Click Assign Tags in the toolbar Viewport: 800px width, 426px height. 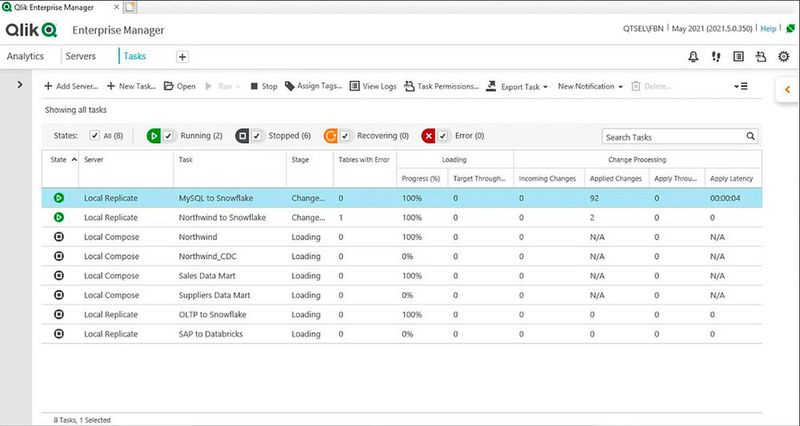[313, 86]
